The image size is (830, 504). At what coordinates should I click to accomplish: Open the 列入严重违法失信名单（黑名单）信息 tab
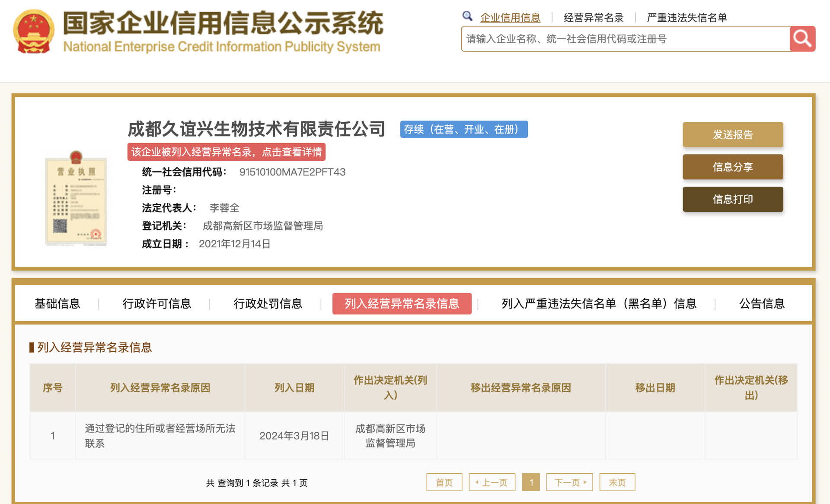click(x=599, y=303)
